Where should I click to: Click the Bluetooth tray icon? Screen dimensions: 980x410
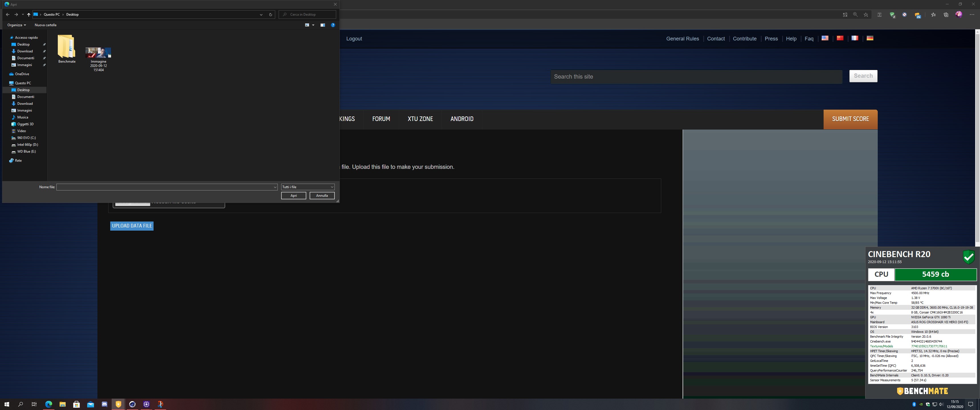914,404
